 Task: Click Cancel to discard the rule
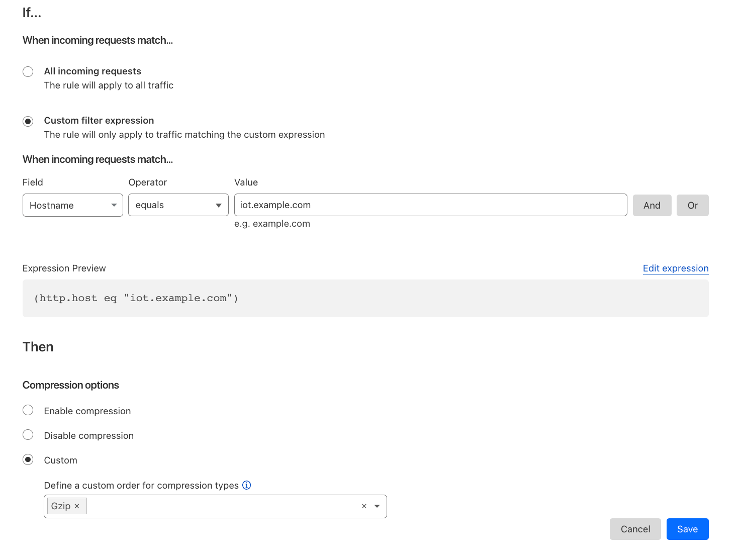tap(635, 529)
